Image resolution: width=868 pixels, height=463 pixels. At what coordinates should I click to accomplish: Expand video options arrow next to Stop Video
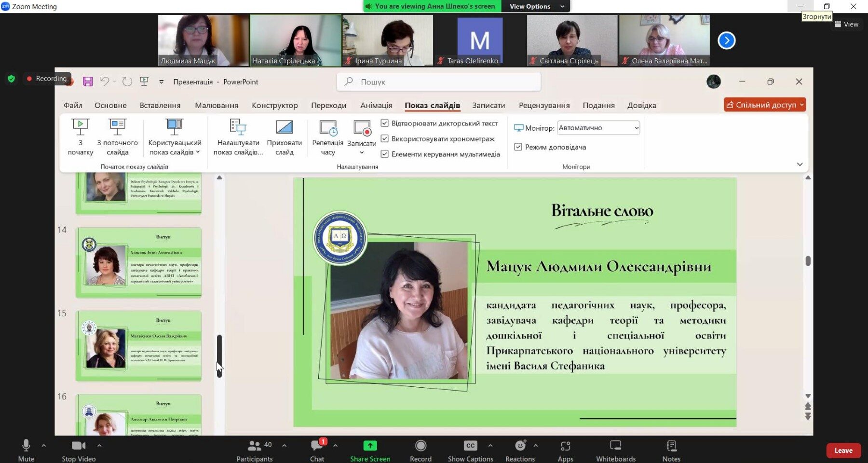99,446
